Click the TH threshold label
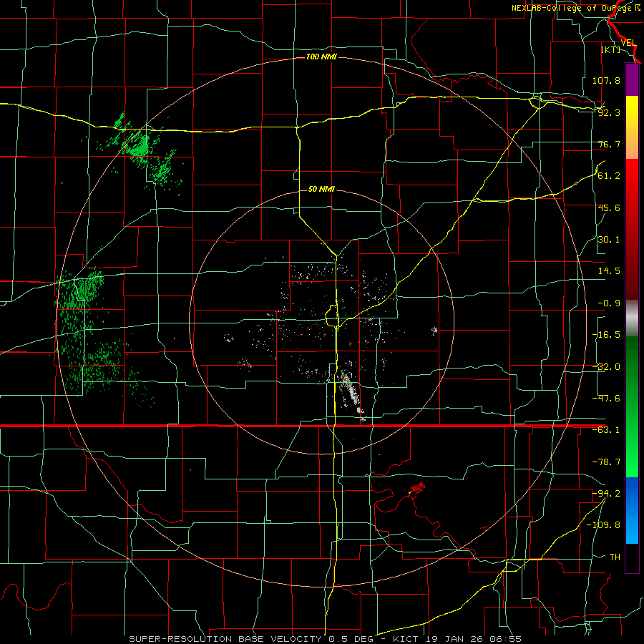Viewport: 644px width, 644px height. 615,557
